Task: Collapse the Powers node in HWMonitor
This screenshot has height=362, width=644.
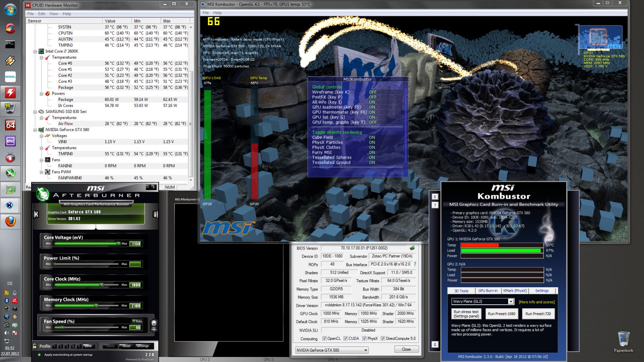Action: [41, 94]
